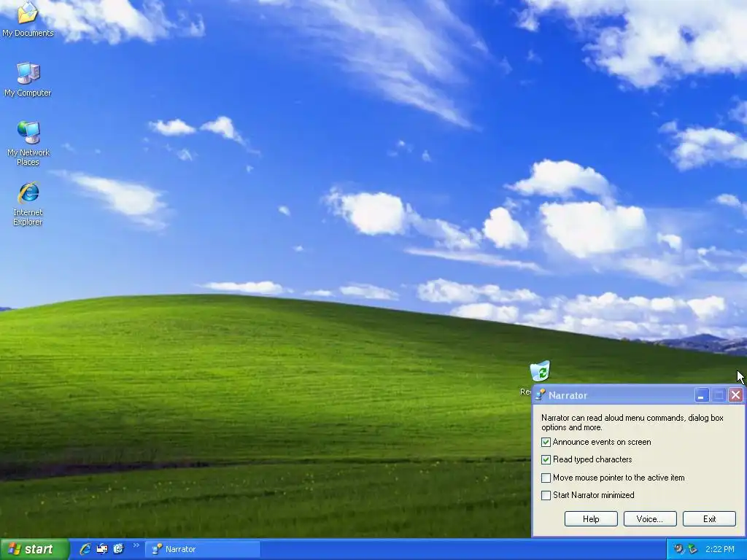Close the Narrator window
The image size is (747, 560).
tap(735, 395)
